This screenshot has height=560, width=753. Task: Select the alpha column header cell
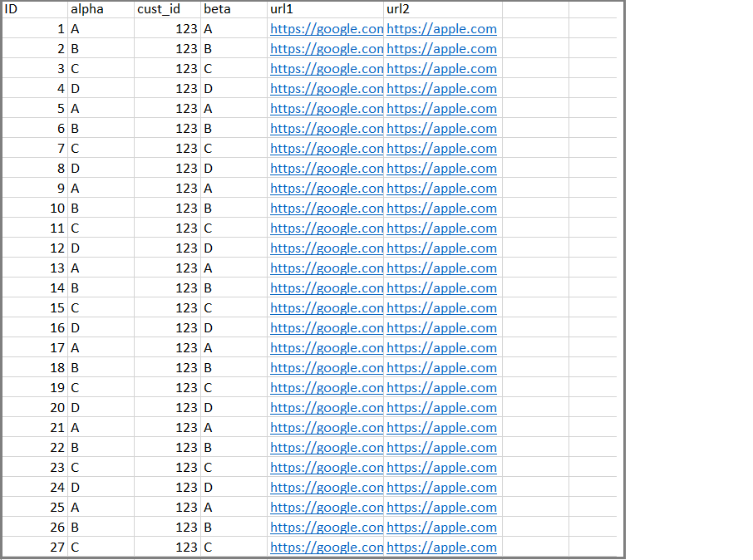click(x=101, y=9)
